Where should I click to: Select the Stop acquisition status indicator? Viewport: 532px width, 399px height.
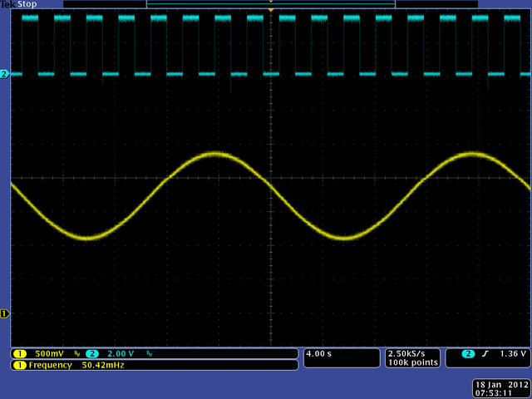28,4
